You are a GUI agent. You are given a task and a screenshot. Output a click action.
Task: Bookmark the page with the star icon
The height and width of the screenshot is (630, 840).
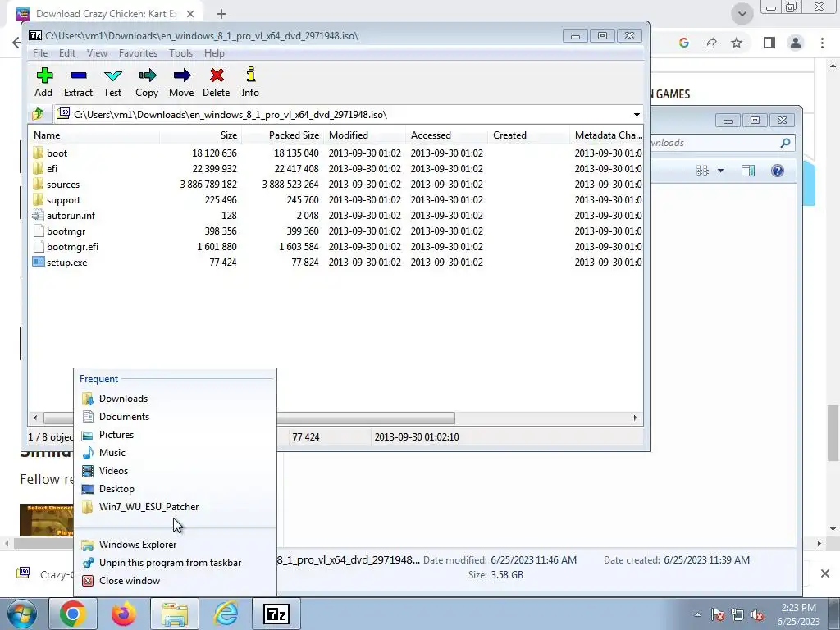click(x=737, y=43)
